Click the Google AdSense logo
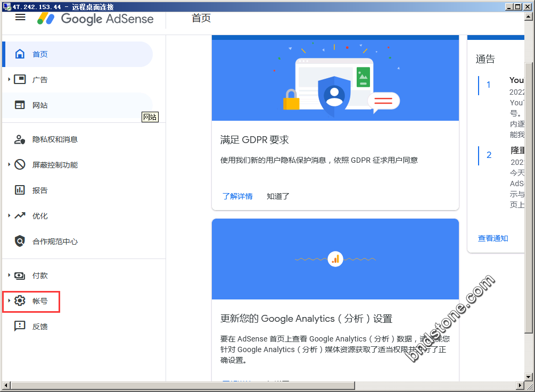 click(95, 19)
